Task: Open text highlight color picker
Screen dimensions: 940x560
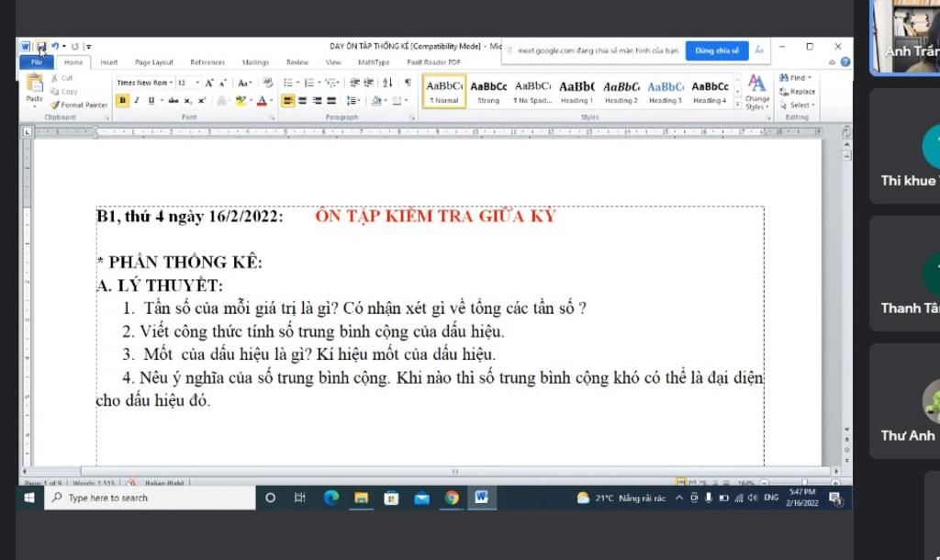Action: point(252,101)
